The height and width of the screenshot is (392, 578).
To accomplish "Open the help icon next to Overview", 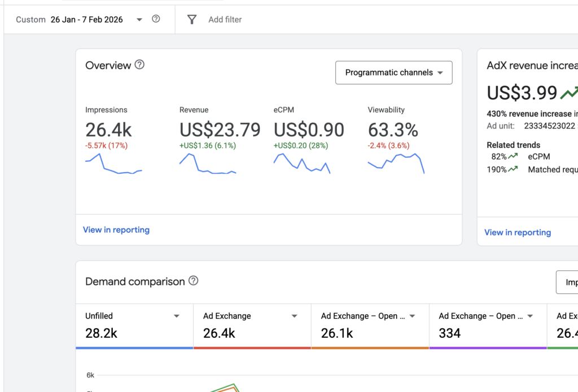I will 139,65.
